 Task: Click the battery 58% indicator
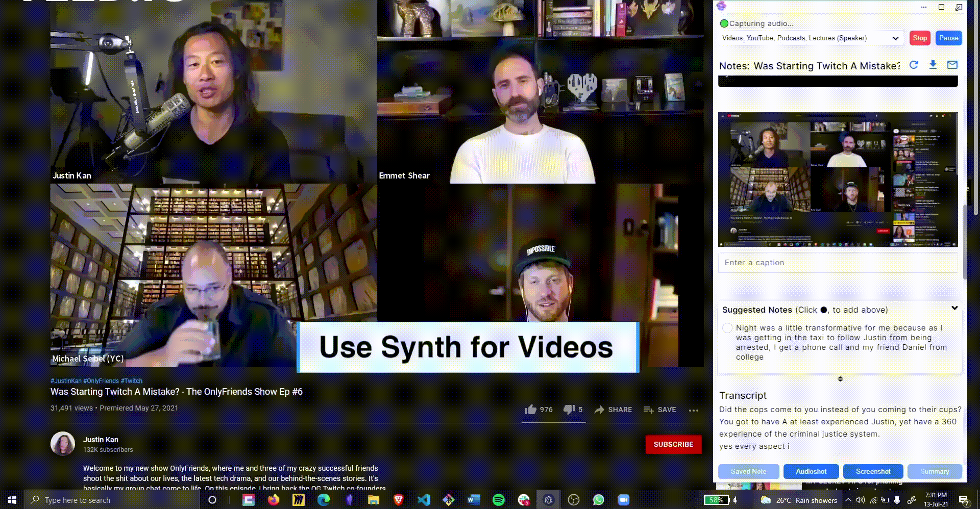click(716, 500)
